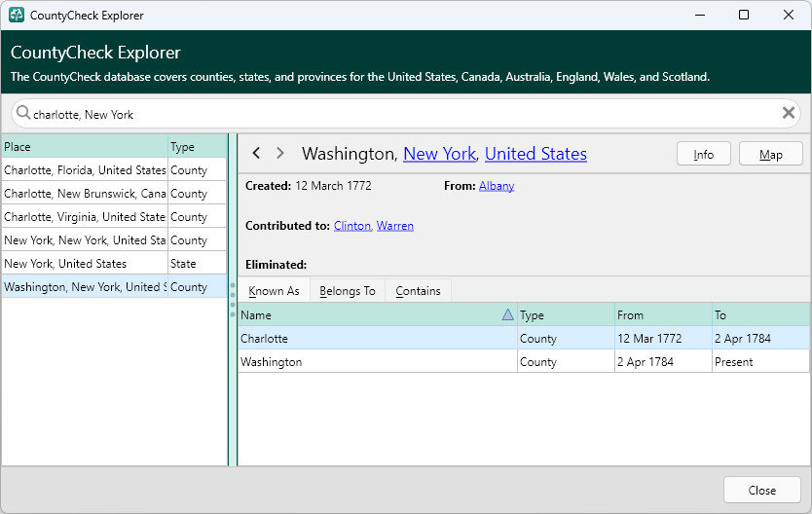Image resolution: width=812 pixels, height=514 pixels.
Task: Select Washington, New York row in list
Action: coord(115,286)
